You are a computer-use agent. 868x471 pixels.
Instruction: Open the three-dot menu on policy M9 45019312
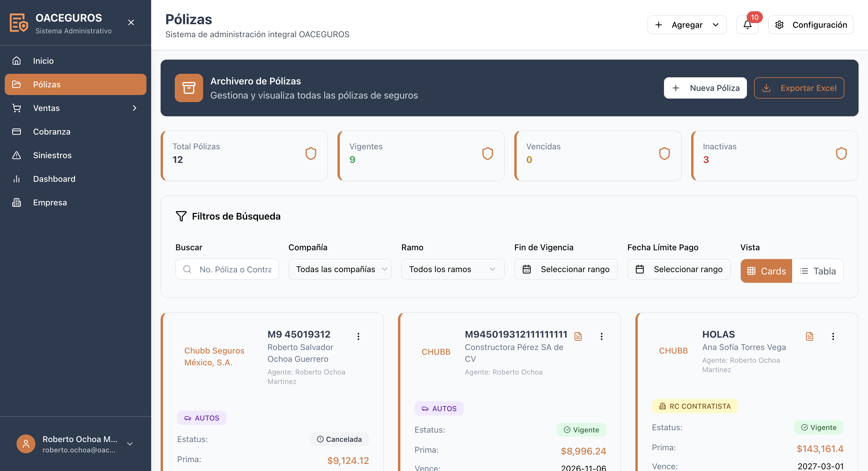[x=358, y=336]
